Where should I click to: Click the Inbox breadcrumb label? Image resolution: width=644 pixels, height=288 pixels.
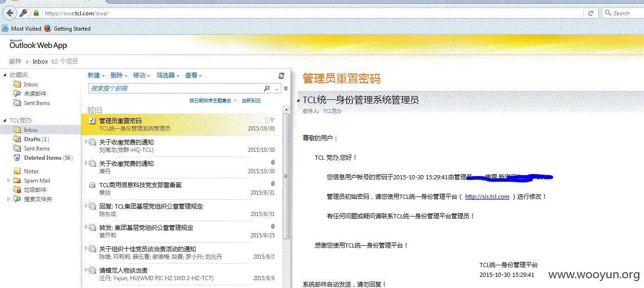pos(40,61)
